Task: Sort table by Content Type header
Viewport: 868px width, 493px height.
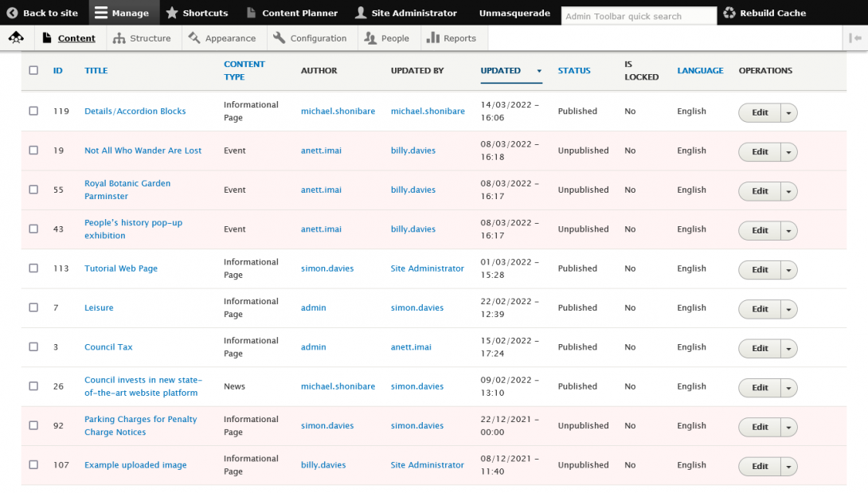Action: pyautogui.click(x=244, y=70)
